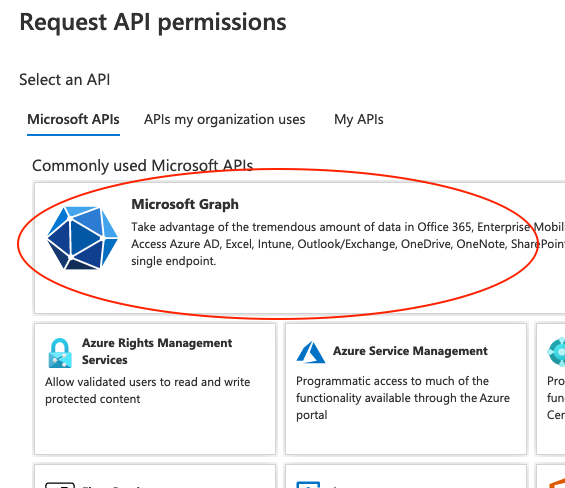Switch to the Microsoft APIs tab
Screen dimensions: 565x488
tap(74, 119)
